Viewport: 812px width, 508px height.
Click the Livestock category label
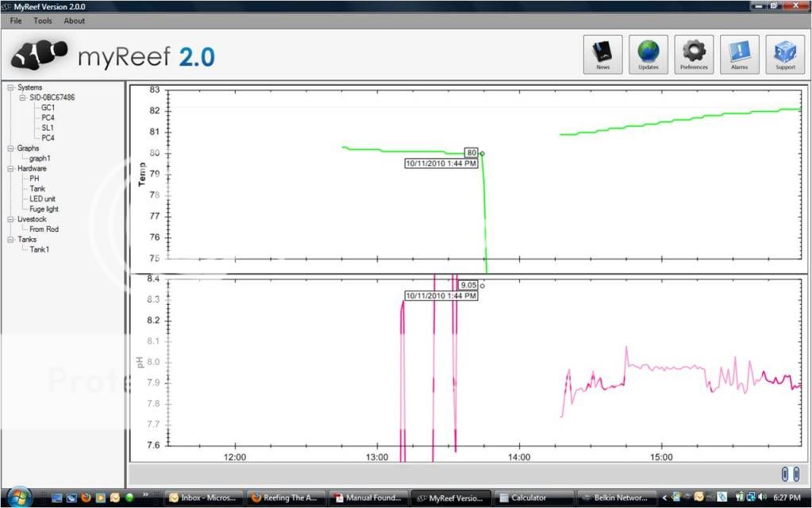[x=32, y=219]
